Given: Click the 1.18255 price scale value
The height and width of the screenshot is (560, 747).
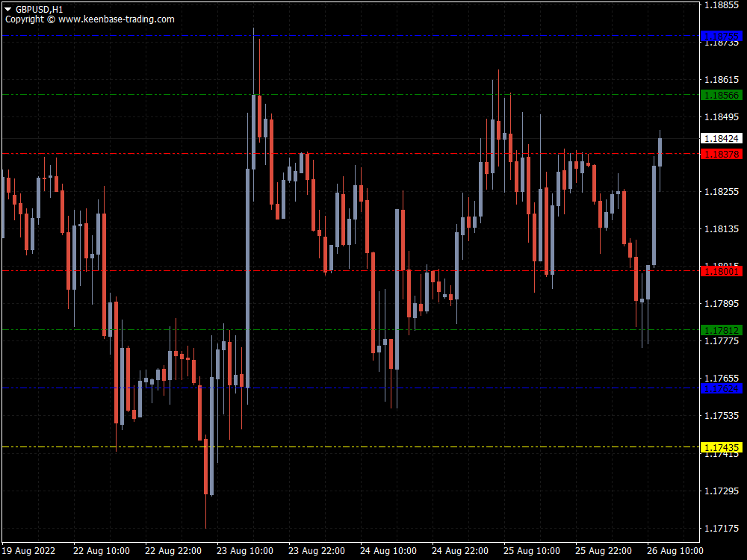Looking at the screenshot, I should coord(722,192).
